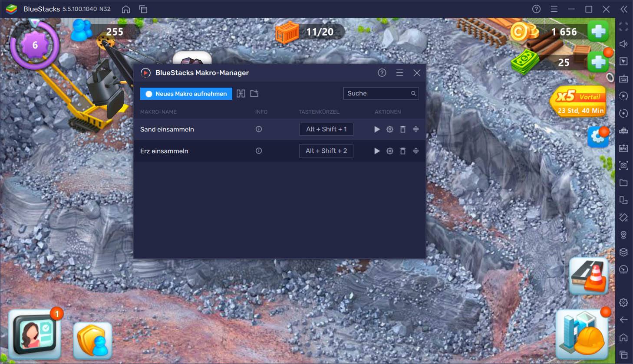Play the 'Sand einsammeln' macro
Viewport: 633px width, 364px height.
377,129
